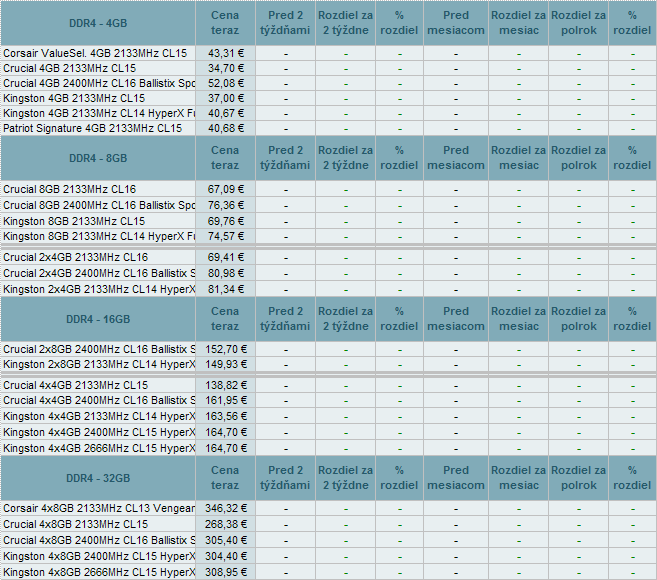Click the DDR4 - 8GB section header
The height and width of the screenshot is (580, 657).
pos(98,158)
